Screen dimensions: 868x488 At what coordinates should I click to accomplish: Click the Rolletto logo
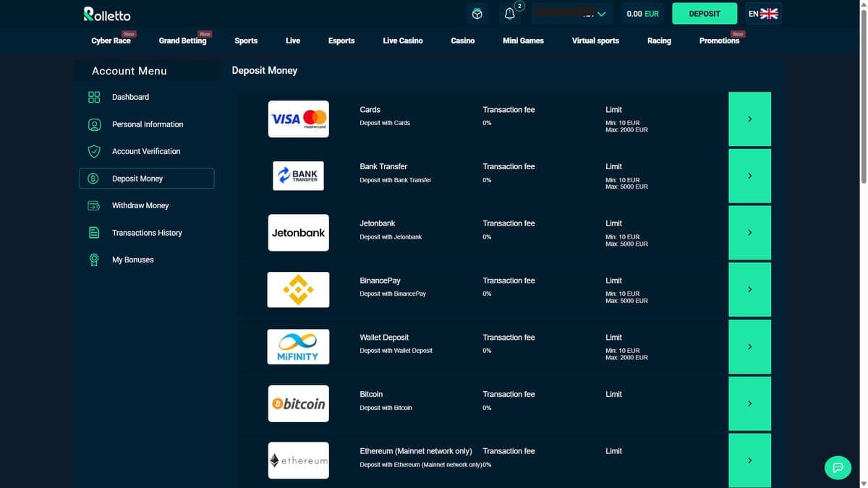click(x=107, y=14)
